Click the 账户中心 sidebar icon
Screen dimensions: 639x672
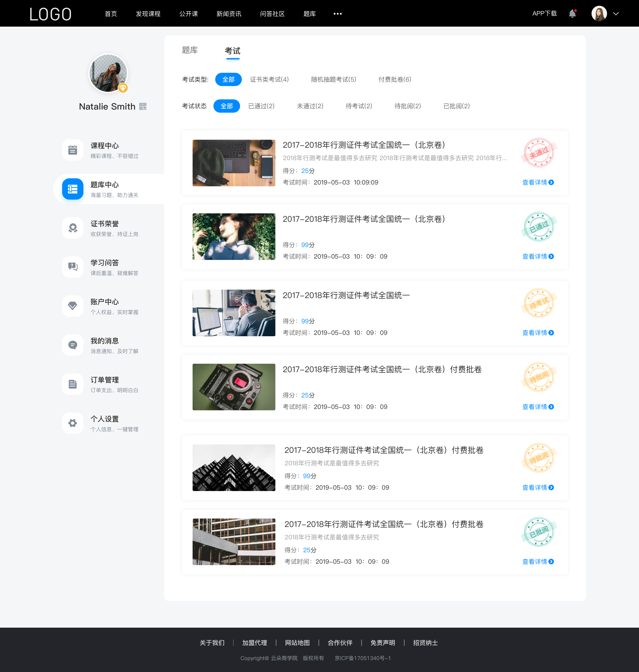click(x=72, y=306)
